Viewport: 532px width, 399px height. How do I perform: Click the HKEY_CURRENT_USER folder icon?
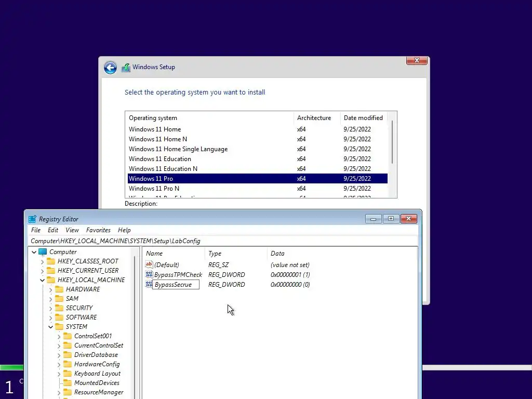coord(51,270)
